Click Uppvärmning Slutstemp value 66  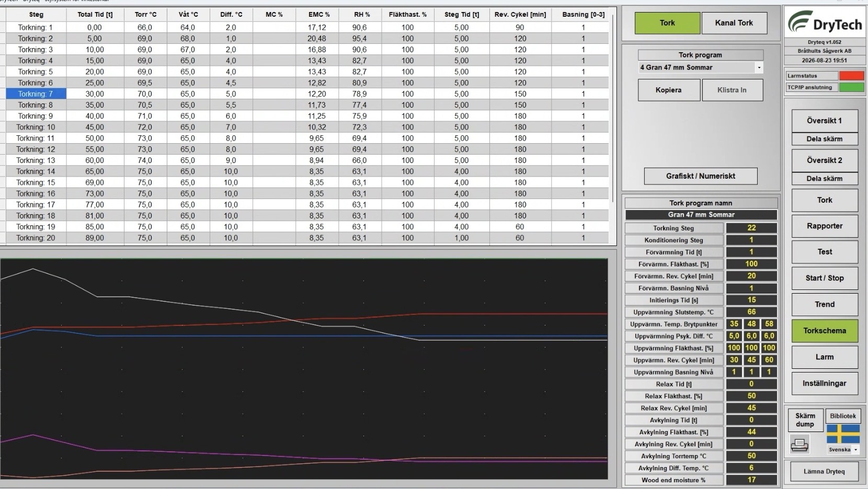[751, 312]
